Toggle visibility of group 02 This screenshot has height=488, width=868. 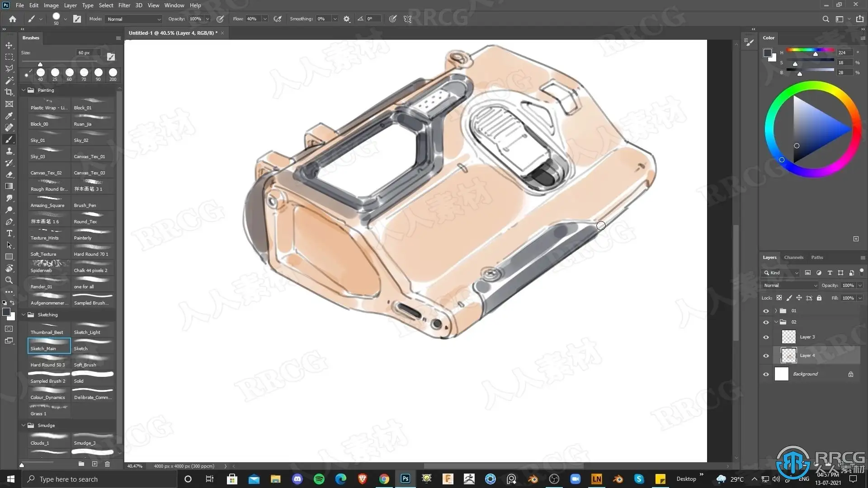click(766, 322)
